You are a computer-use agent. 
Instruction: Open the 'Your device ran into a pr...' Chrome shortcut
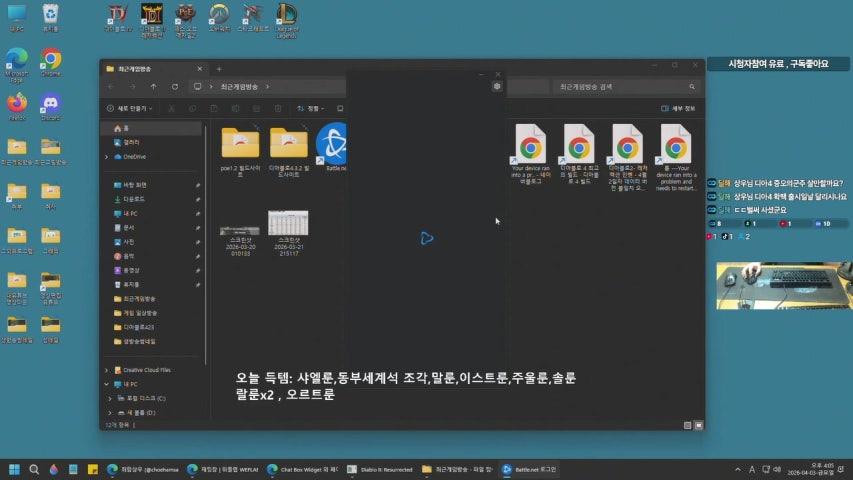531,154
